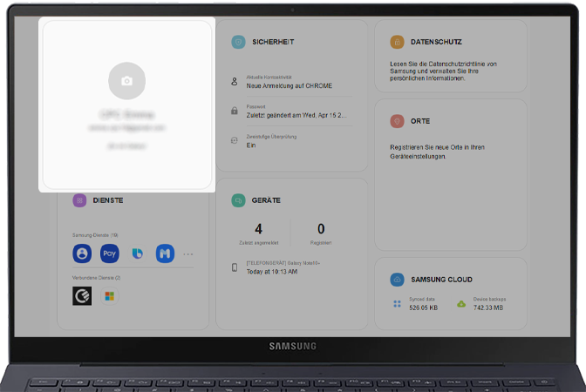The height and width of the screenshot is (392, 586).
Task: Open the Sicherheit shield icon
Action: [x=238, y=42]
